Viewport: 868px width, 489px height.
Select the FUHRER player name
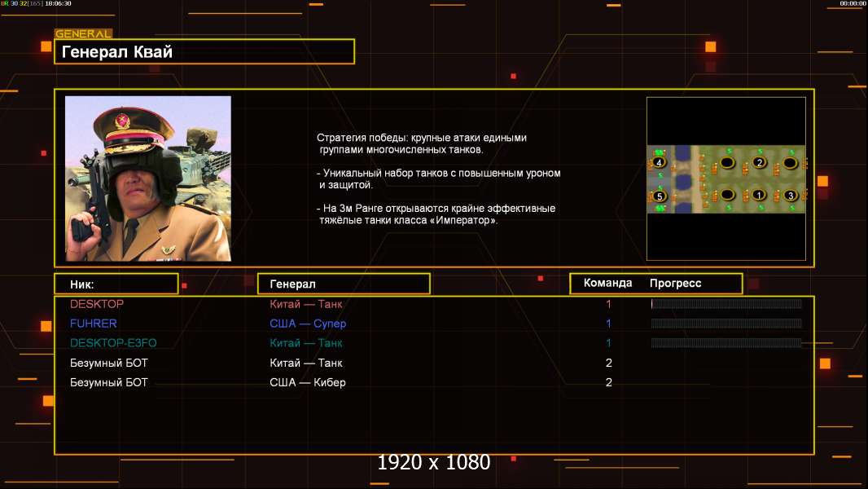pos(93,324)
